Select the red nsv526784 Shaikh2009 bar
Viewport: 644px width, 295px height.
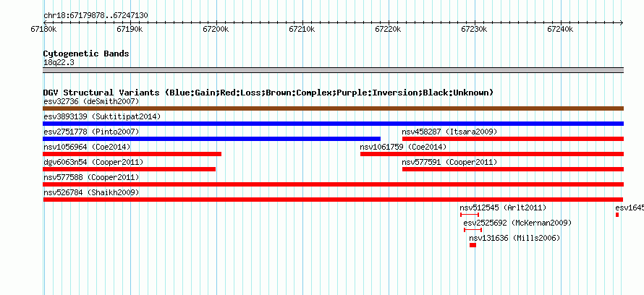coord(333,200)
